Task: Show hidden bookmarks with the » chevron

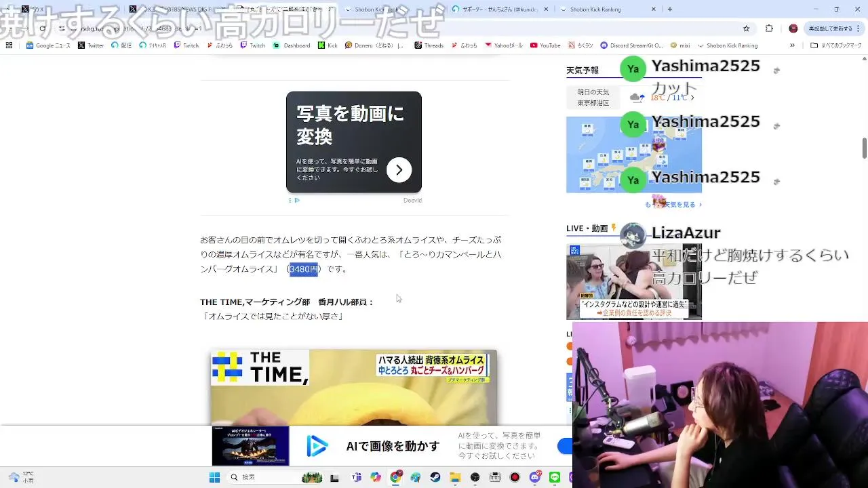Action: (x=792, y=45)
